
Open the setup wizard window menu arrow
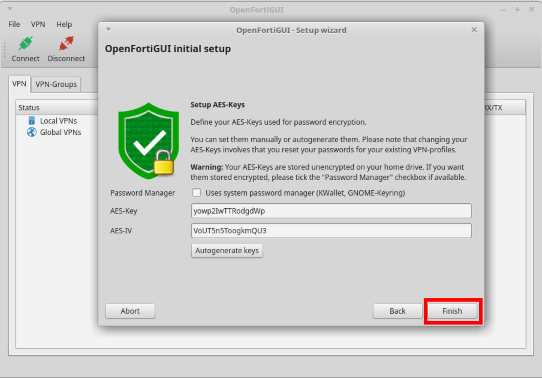(109, 29)
